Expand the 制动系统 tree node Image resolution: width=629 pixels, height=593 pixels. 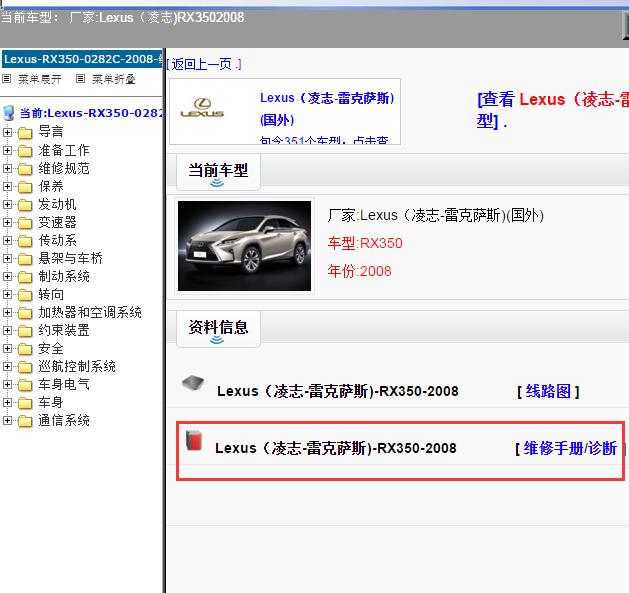click(x=7, y=276)
